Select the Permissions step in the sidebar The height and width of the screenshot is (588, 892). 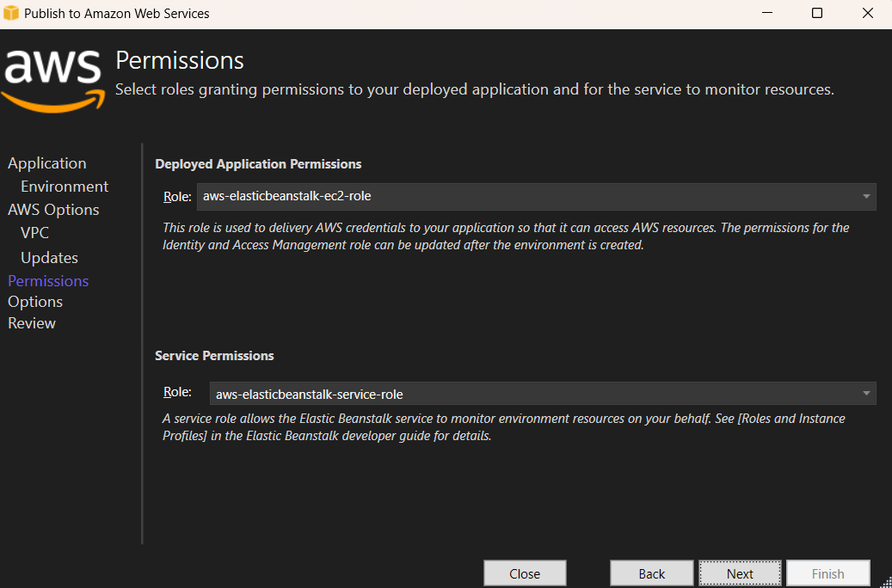pyautogui.click(x=48, y=281)
